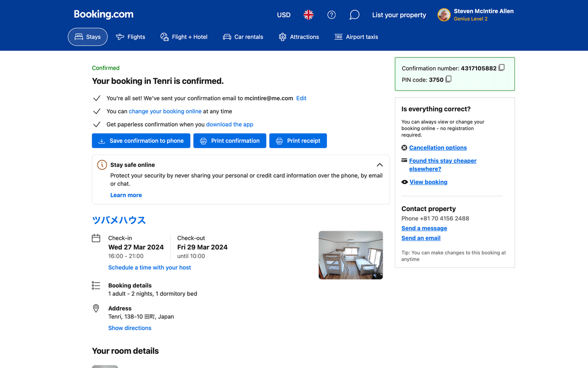The image size is (588, 368).
Task: Open language selector UK flag icon
Action: click(308, 15)
